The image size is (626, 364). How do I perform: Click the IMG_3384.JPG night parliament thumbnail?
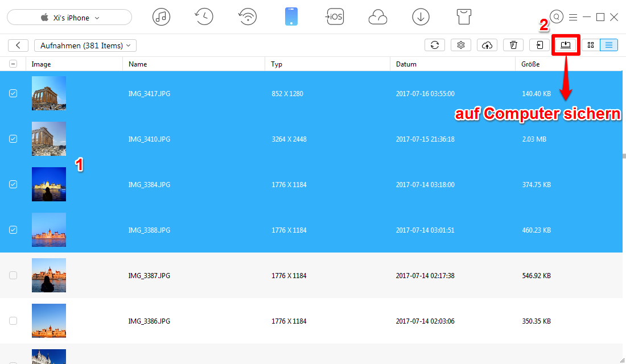pyautogui.click(x=49, y=184)
